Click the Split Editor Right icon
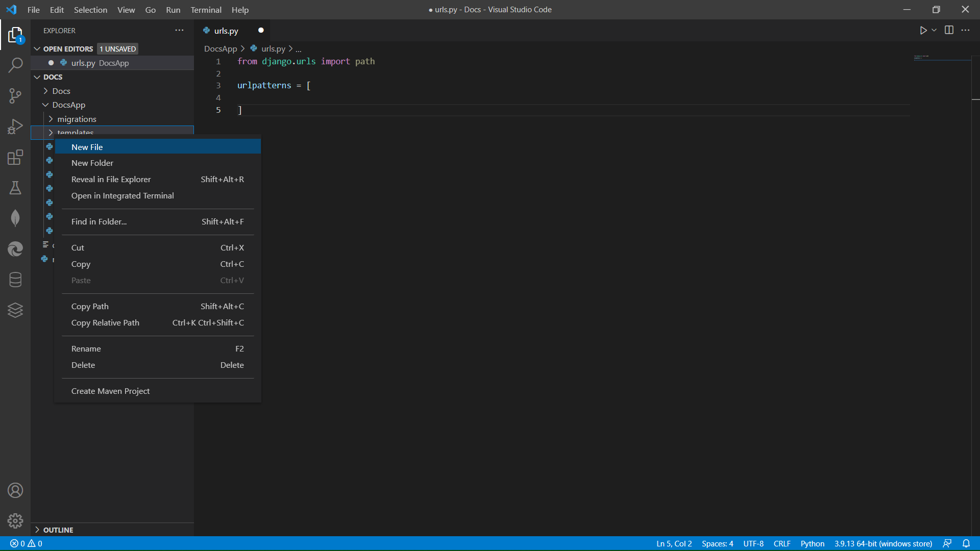Image resolution: width=980 pixels, height=551 pixels. 949,31
